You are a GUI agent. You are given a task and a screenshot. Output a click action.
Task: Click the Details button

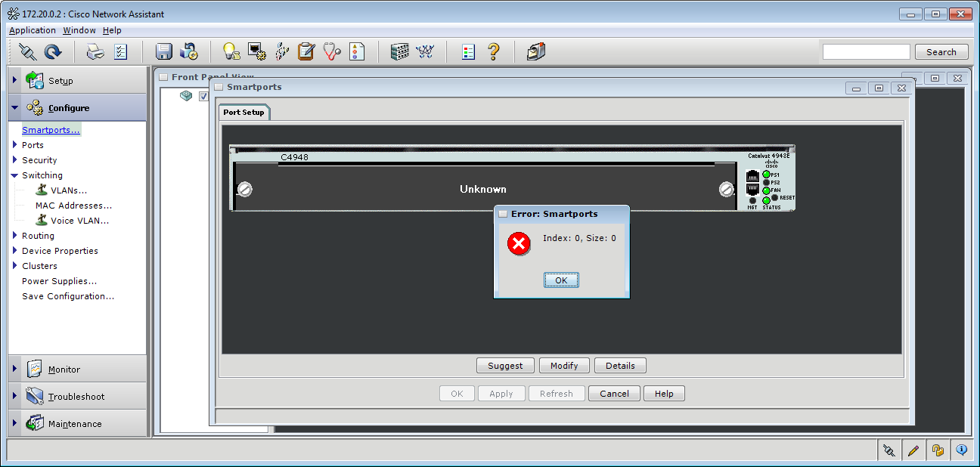[x=620, y=366]
